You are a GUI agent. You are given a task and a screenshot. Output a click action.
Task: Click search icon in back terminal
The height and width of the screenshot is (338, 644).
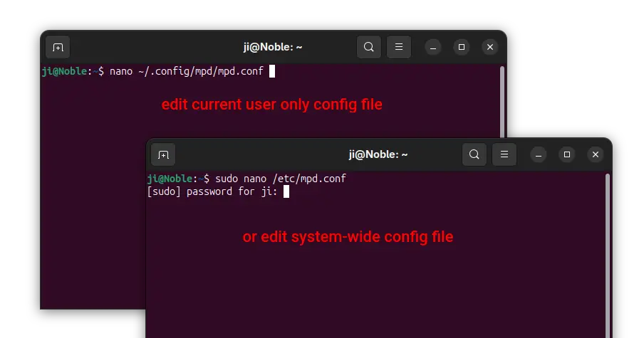point(369,47)
